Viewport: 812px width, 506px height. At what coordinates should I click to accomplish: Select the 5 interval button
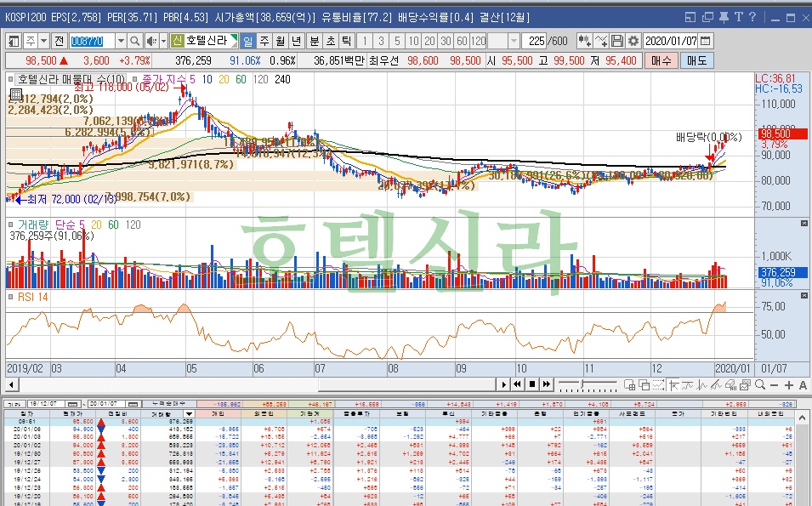pyautogui.click(x=397, y=41)
